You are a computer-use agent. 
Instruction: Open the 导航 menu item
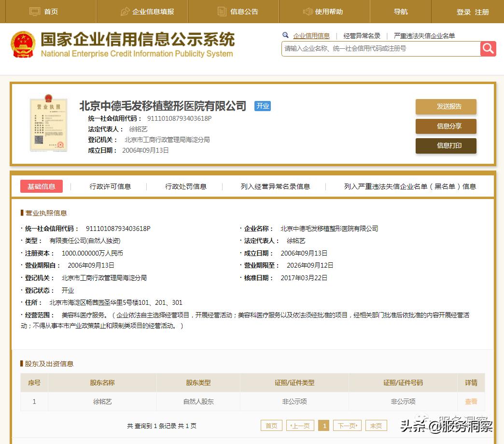coord(401,12)
